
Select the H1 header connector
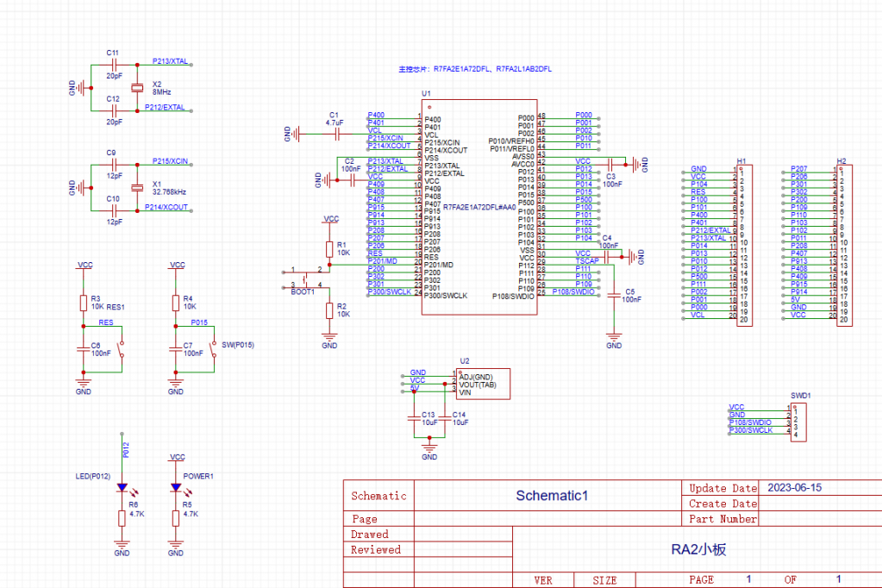click(x=744, y=246)
